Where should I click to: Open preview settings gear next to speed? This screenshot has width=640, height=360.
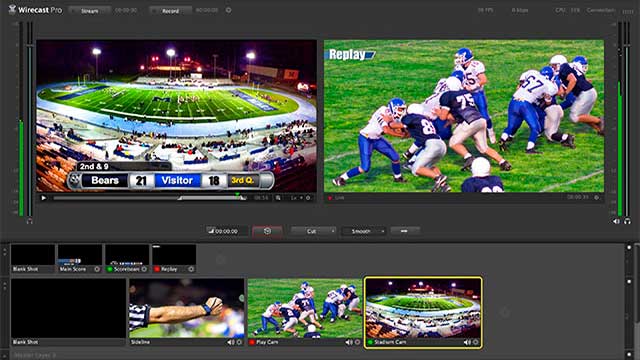308,198
